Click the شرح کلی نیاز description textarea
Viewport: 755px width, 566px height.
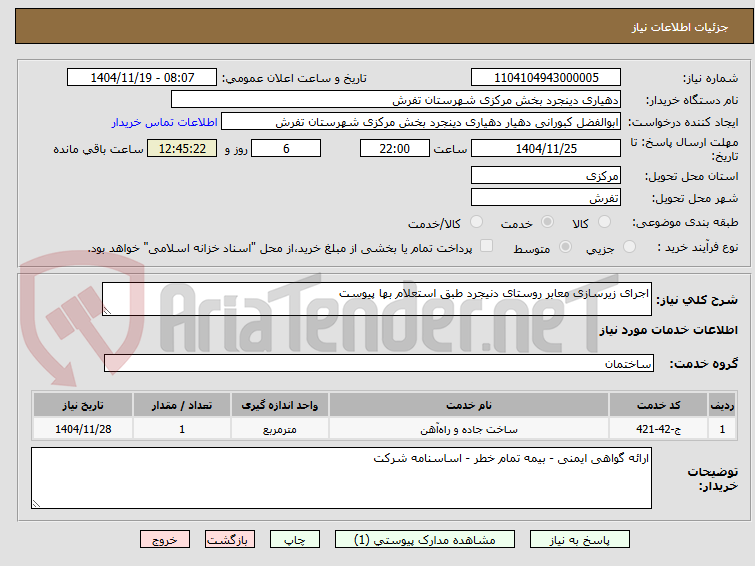[377, 299]
